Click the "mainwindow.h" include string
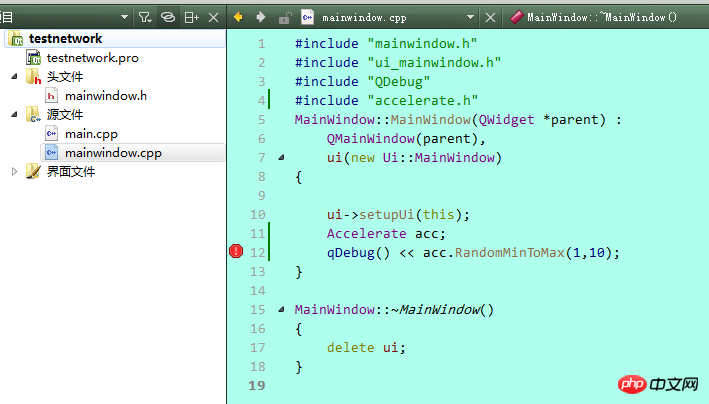This screenshot has height=404, width=709. pos(422,43)
